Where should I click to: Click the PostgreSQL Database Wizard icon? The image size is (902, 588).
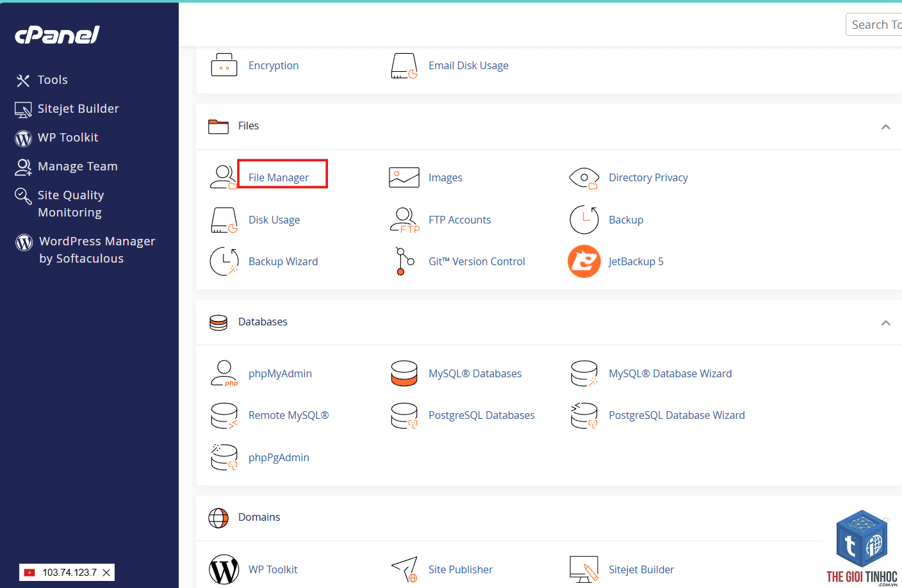tap(584, 416)
